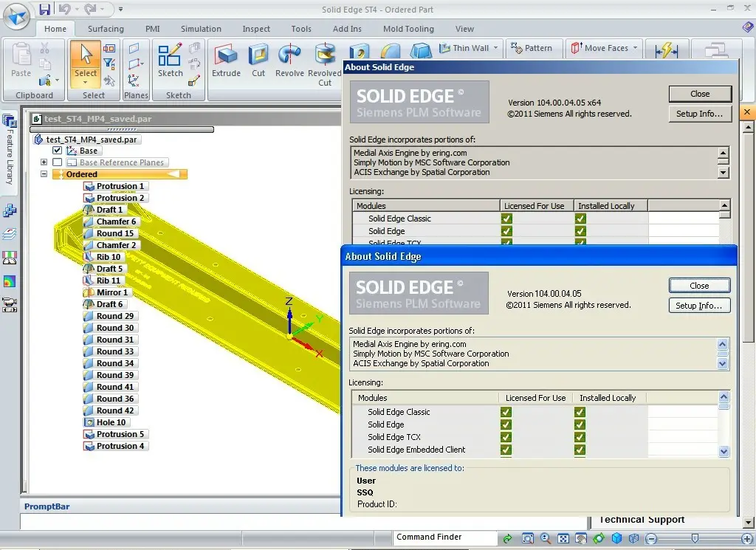
Task: Open the dropdown under Select button
Action: coord(86,83)
